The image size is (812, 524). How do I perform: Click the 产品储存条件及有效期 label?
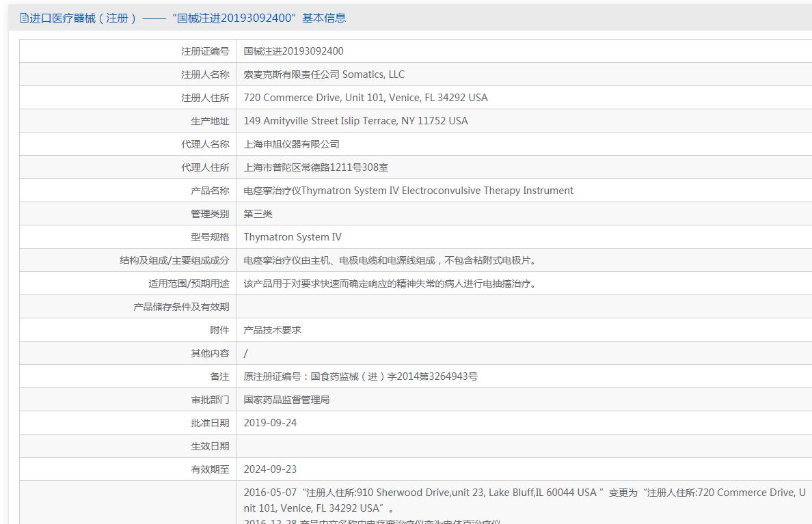pos(181,307)
